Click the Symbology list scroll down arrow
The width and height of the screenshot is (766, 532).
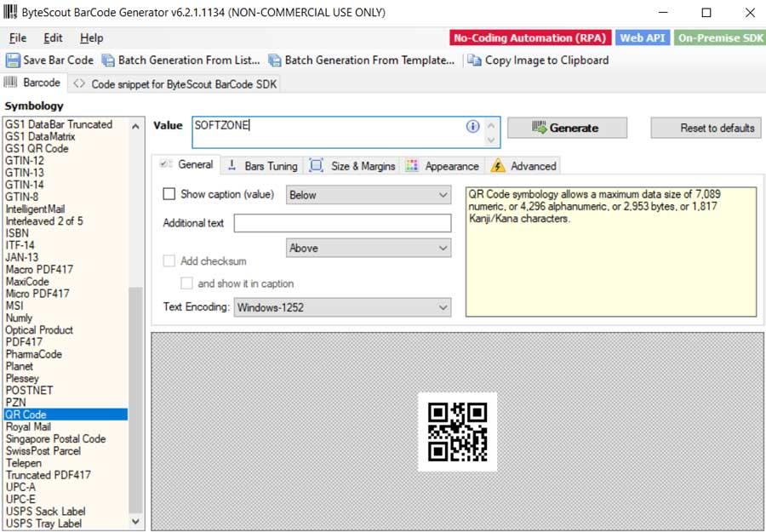pos(136,522)
